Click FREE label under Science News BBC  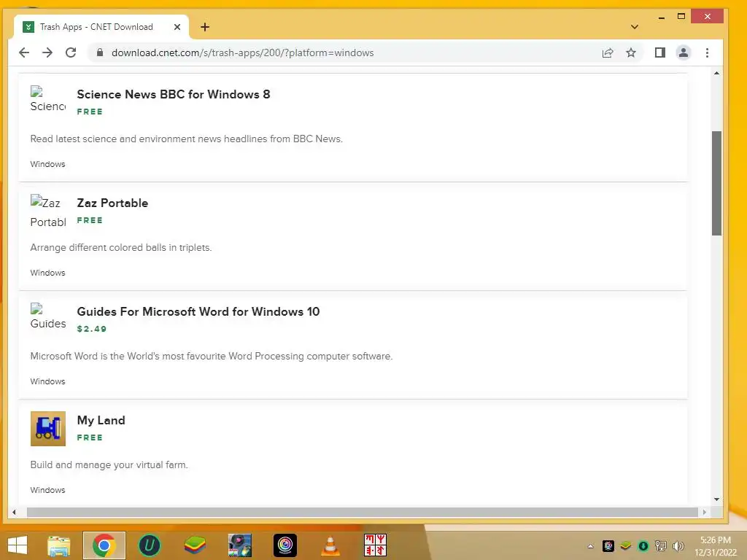pyautogui.click(x=90, y=112)
